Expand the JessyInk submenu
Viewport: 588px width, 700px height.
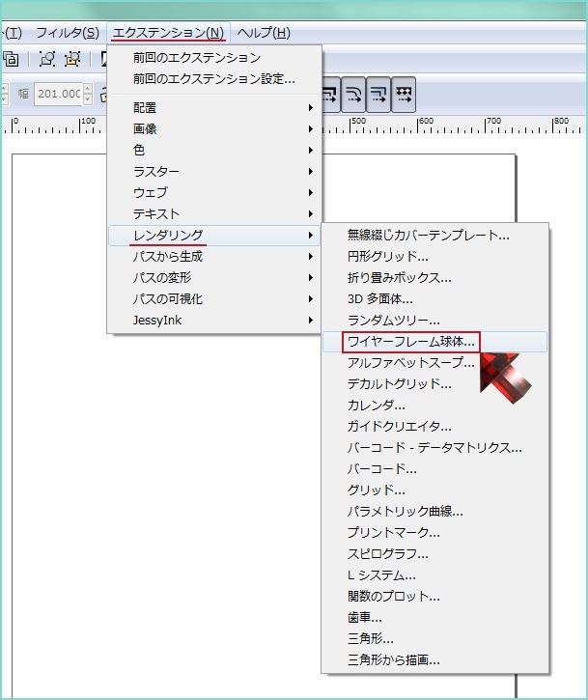click(213, 321)
